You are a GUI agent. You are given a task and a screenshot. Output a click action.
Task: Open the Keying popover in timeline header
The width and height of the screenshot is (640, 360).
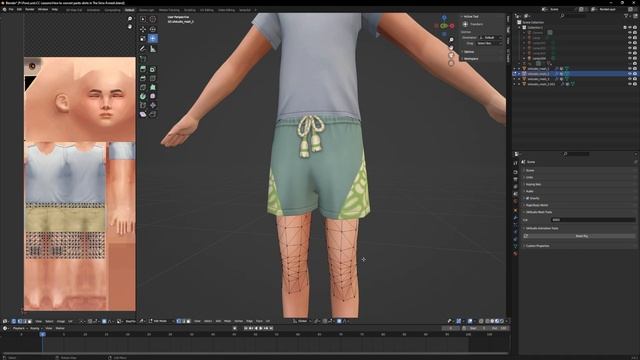36,329
